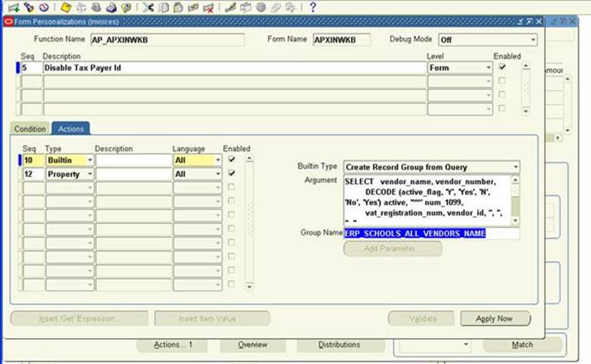Click the Show Navigator toolbar icon

(44, 7)
